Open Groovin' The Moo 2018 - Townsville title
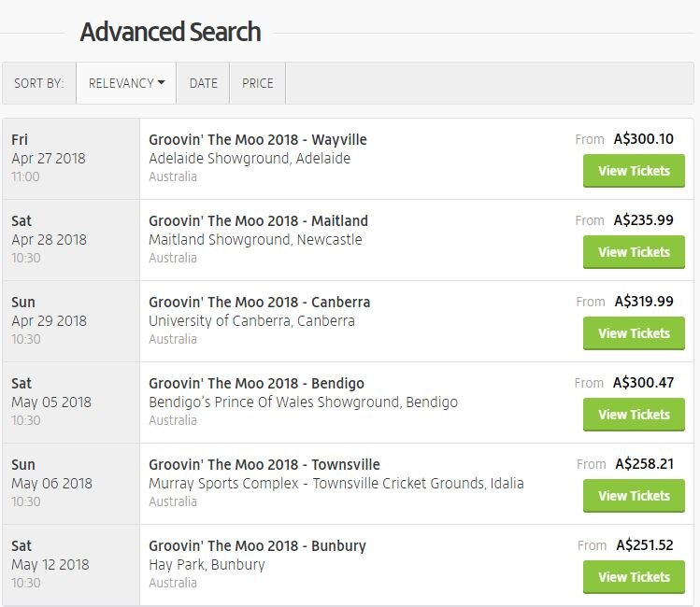700x607 pixels. coord(264,465)
